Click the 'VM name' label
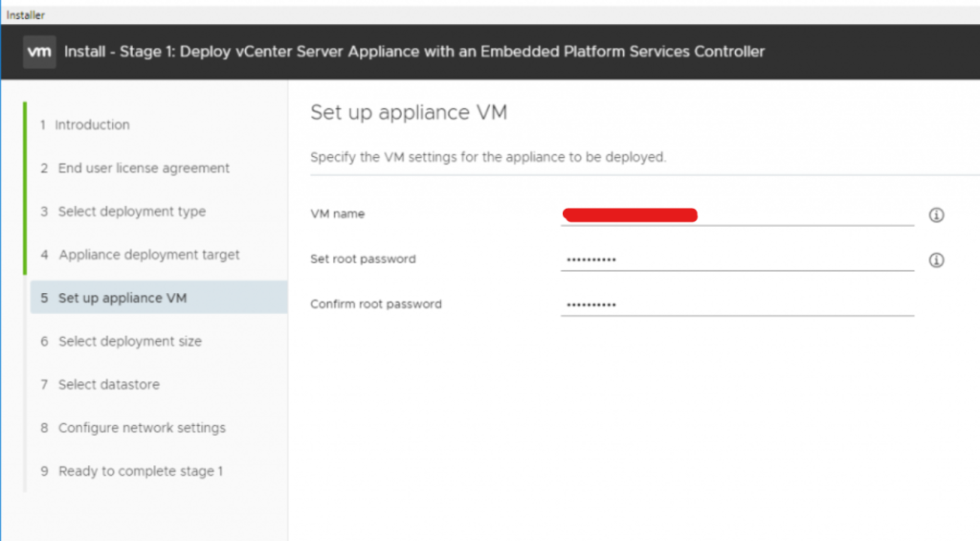Image resolution: width=980 pixels, height=541 pixels. pos(338,214)
